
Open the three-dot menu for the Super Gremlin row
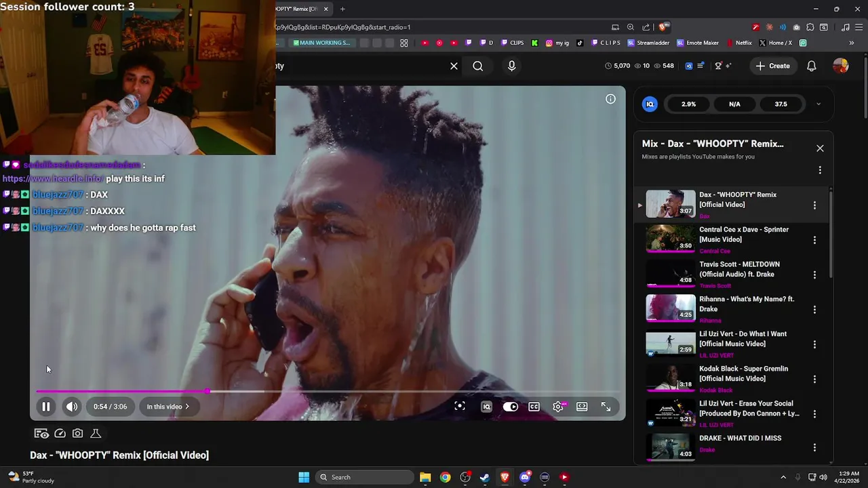pos(814,380)
